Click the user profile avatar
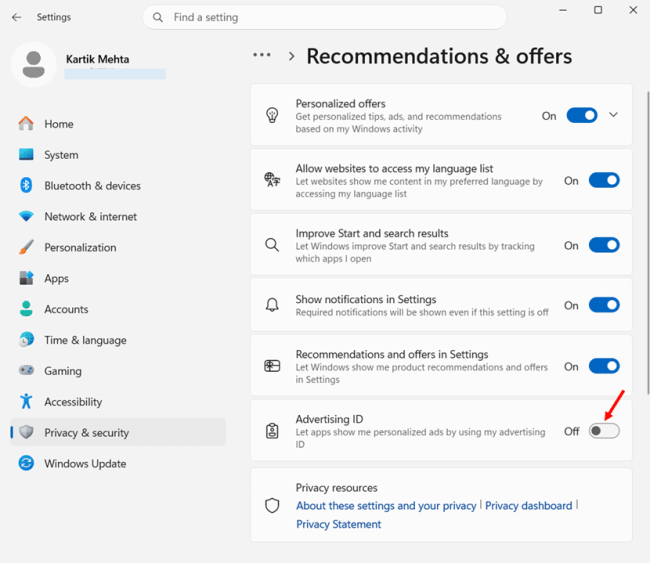Screen dimensions: 650x563 pyautogui.click(x=34, y=64)
